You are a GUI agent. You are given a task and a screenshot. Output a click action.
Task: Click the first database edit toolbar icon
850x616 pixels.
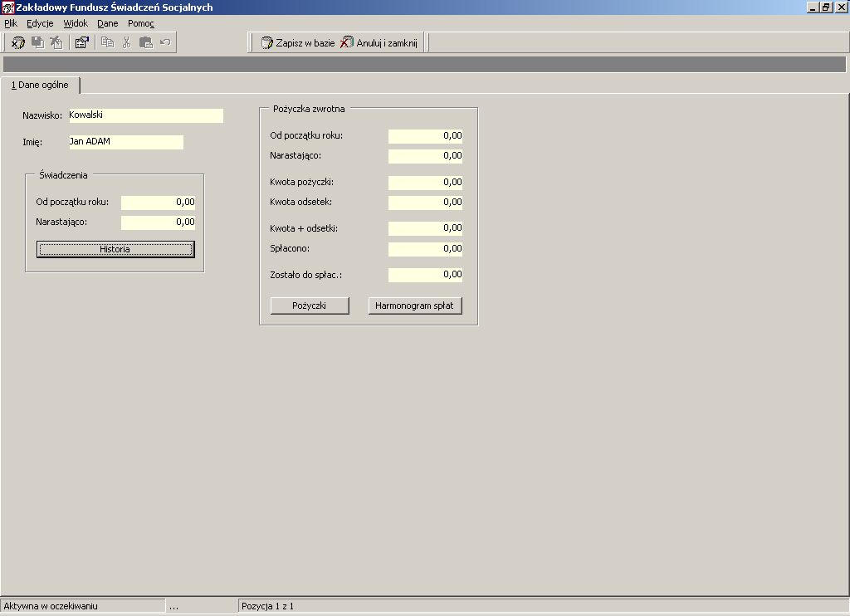point(18,42)
